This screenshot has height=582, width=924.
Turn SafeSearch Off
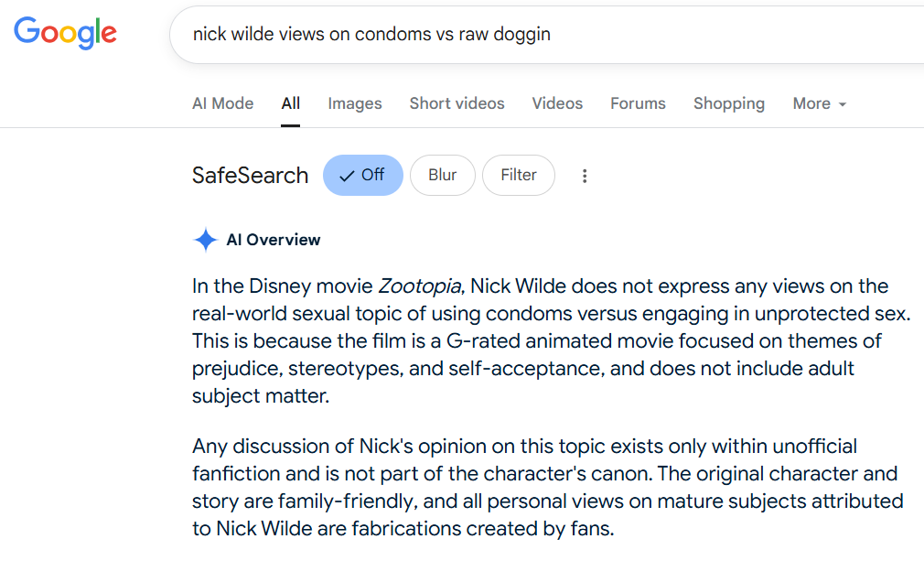pyautogui.click(x=363, y=175)
